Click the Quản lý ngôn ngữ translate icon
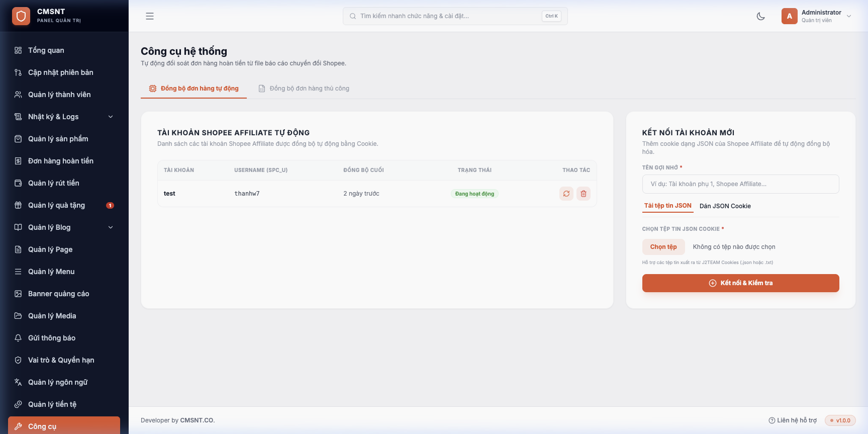This screenshot has height=434, width=868. (18, 382)
